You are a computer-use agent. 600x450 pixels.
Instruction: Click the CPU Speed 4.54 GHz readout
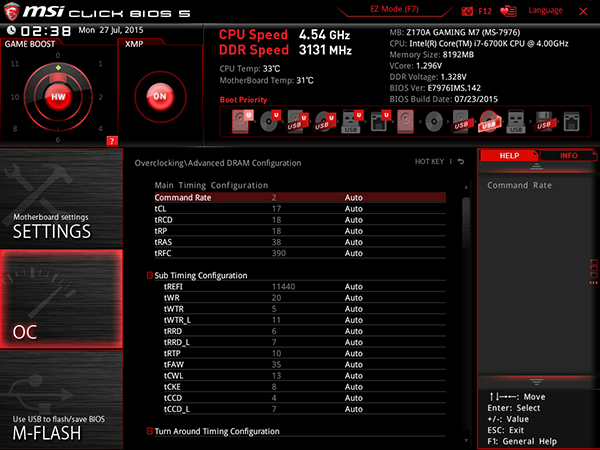tap(284, 35)
